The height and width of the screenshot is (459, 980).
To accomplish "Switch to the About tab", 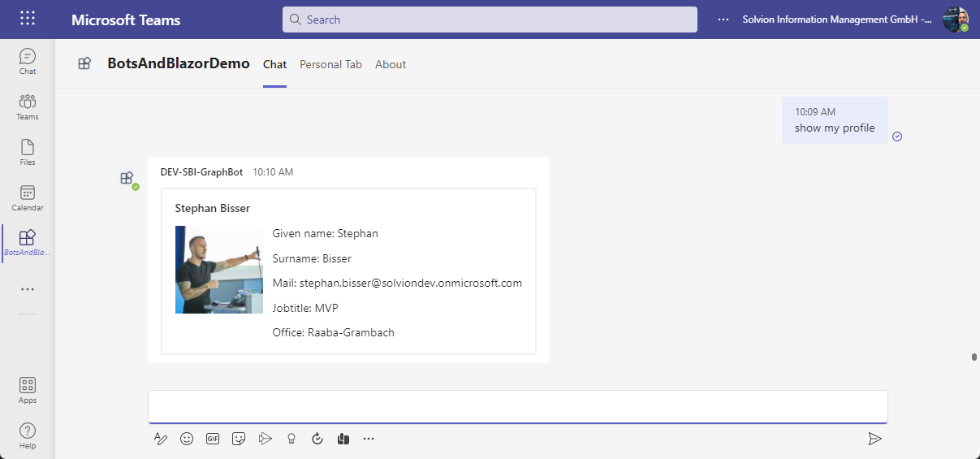I will coord(391,64).
